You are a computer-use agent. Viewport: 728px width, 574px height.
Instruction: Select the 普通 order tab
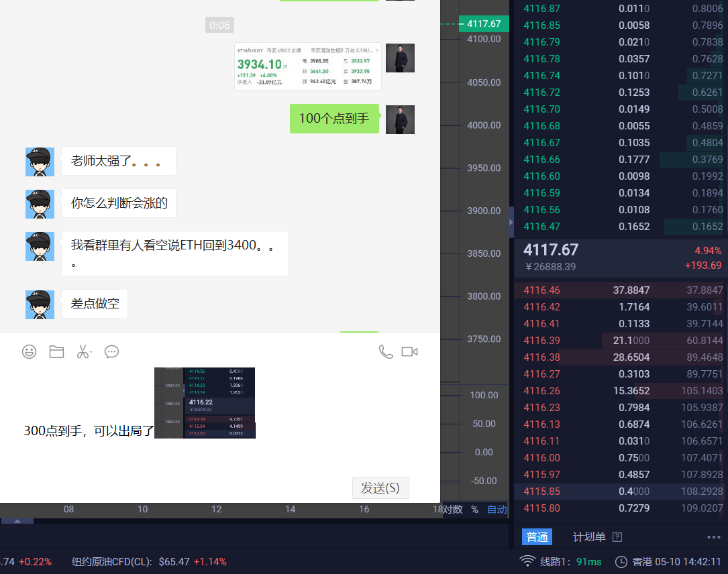pyautogui.click(x=537, y=536)
